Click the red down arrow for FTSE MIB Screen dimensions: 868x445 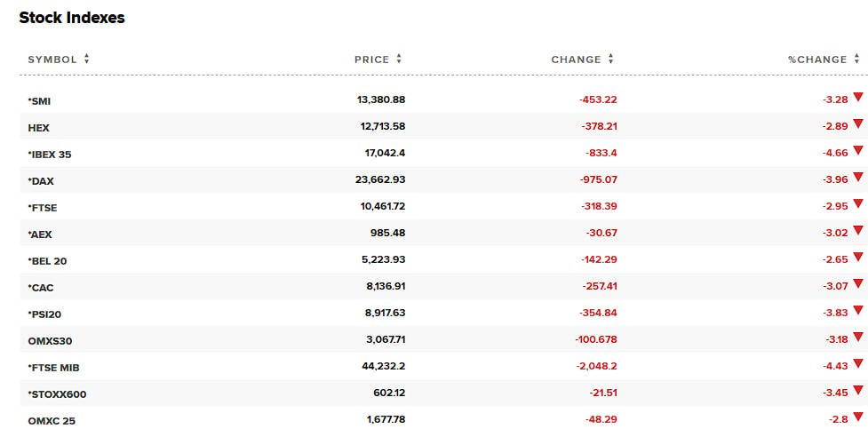point(858,363)
